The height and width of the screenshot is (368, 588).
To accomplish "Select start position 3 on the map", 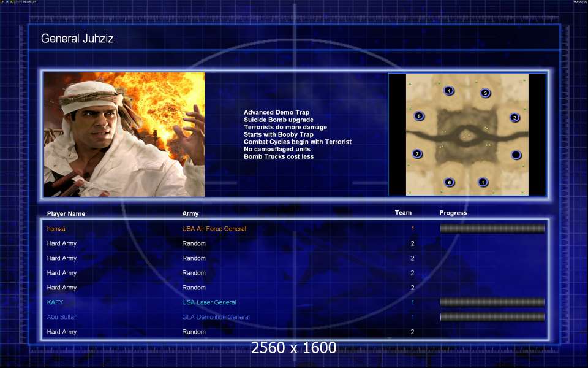I will point(485,93).
